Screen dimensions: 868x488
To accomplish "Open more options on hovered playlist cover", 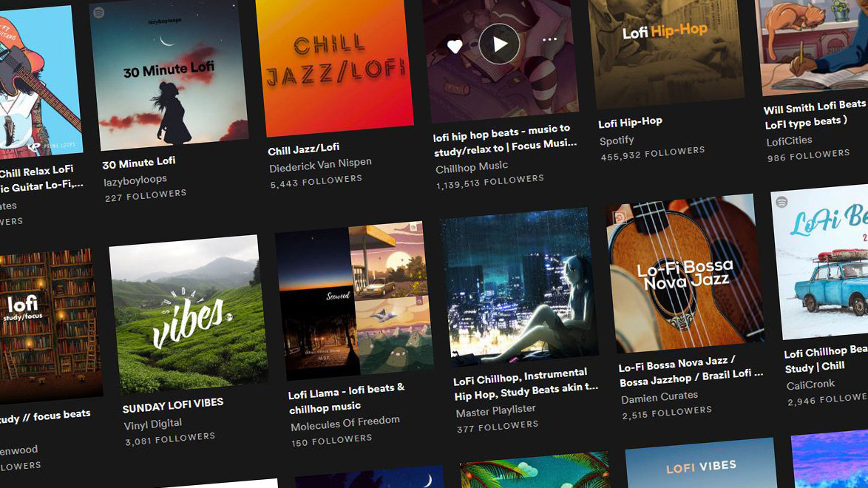I will [x=549, y=40].
